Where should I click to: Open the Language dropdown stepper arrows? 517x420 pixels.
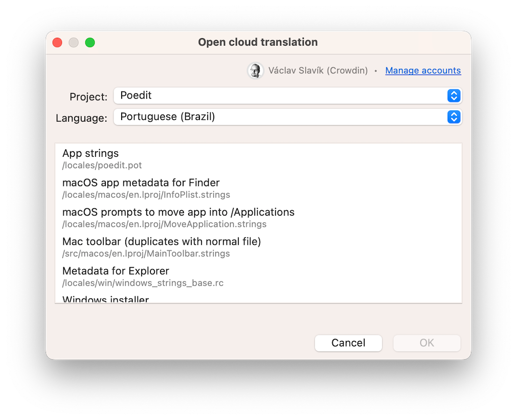point(453,117)
